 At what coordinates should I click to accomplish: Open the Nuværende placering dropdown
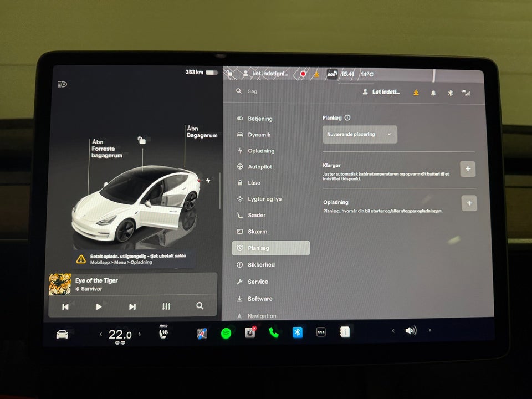(x=359, y=134)
